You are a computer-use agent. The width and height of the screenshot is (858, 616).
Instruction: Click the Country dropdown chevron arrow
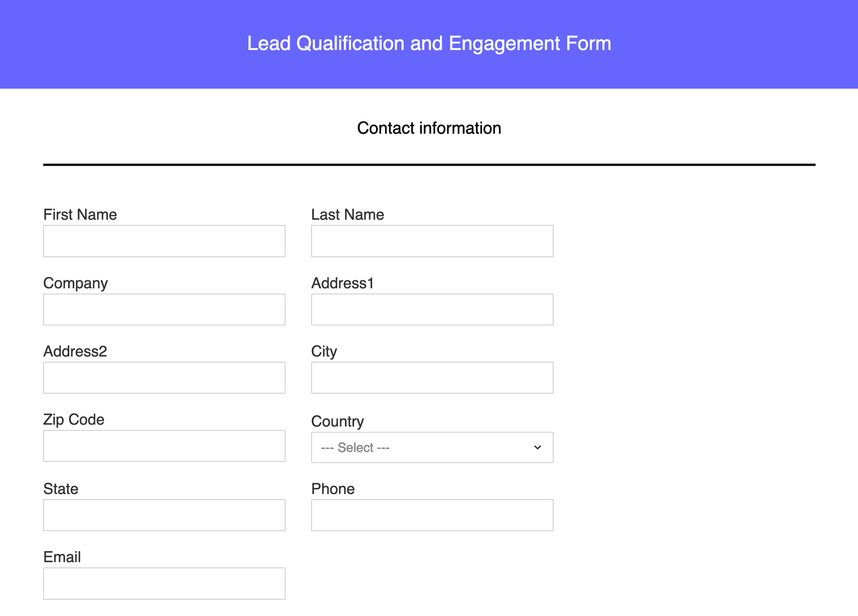tap(538, 447)
